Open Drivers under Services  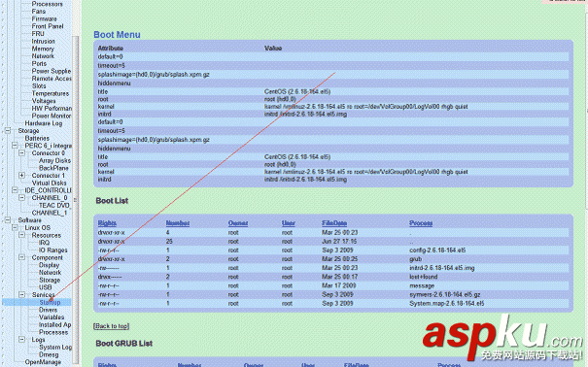point(48,310)
